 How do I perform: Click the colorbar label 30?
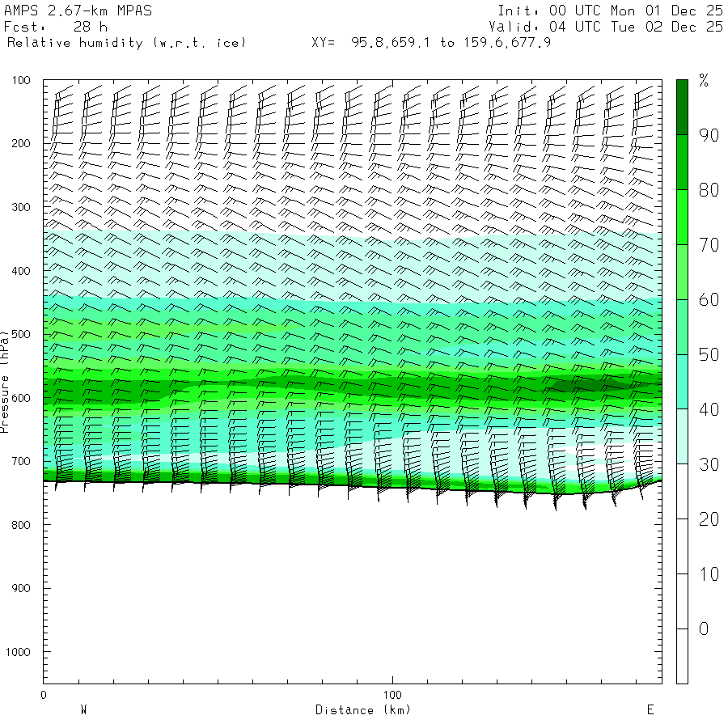coord(709,464)
